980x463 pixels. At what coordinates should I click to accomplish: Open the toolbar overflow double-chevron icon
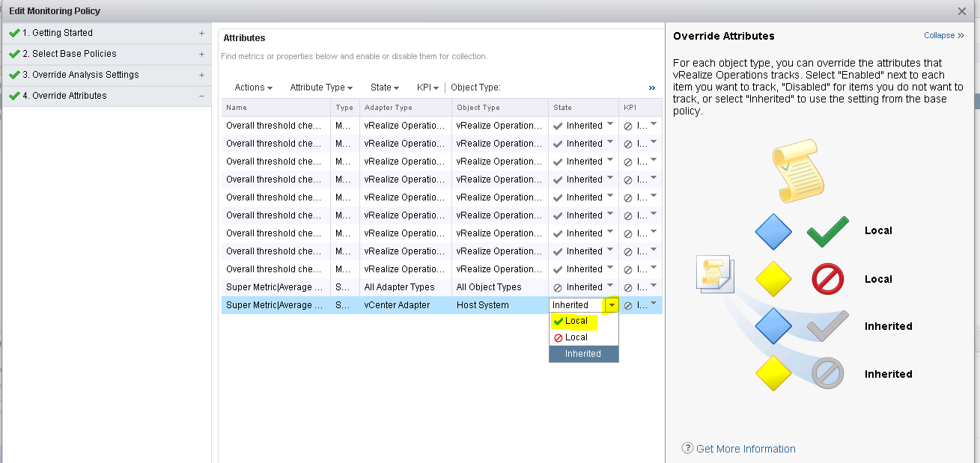pyautogui.click(x=652, y=88)
